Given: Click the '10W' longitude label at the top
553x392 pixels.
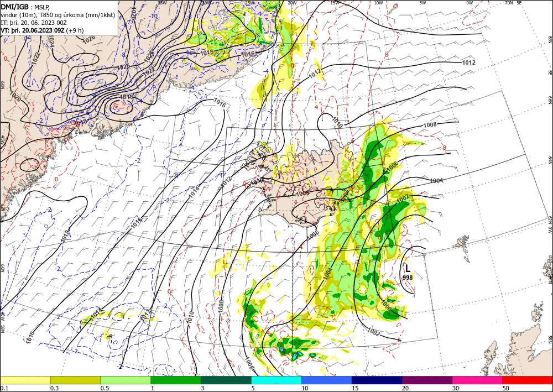Looking at the screenshot, I should point(378,2).
